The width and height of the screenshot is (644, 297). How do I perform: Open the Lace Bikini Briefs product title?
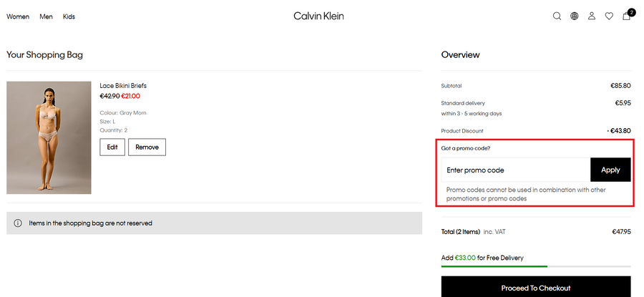click(123, 86)
